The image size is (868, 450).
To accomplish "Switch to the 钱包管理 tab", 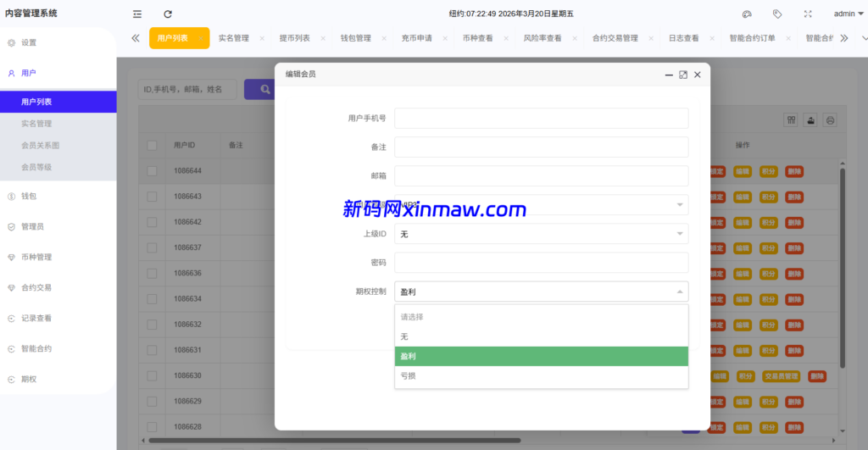I will point(355,38).
